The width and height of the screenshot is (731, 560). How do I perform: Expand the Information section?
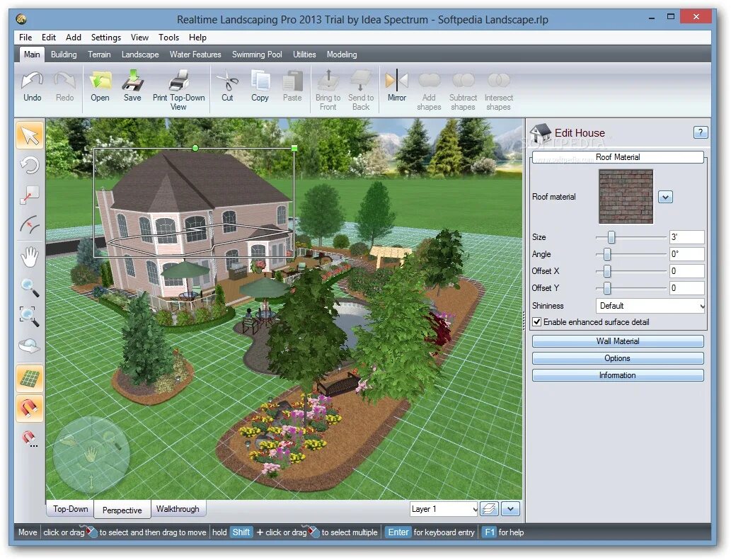[618, 375]
